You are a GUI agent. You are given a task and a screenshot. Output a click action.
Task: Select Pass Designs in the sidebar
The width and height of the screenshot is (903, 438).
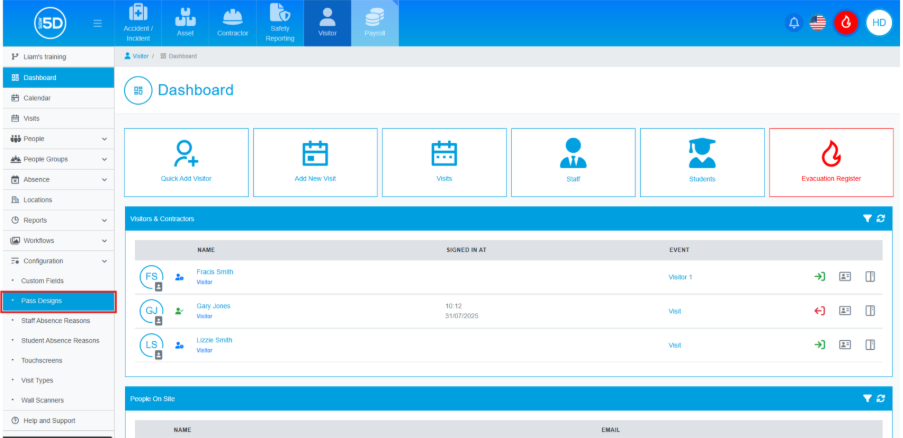58,301
